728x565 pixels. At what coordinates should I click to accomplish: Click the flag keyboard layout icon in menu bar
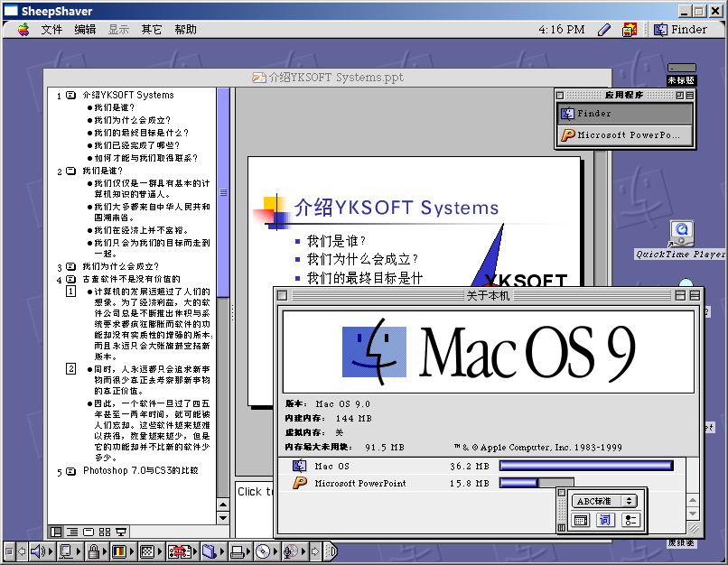click(630, 30)
